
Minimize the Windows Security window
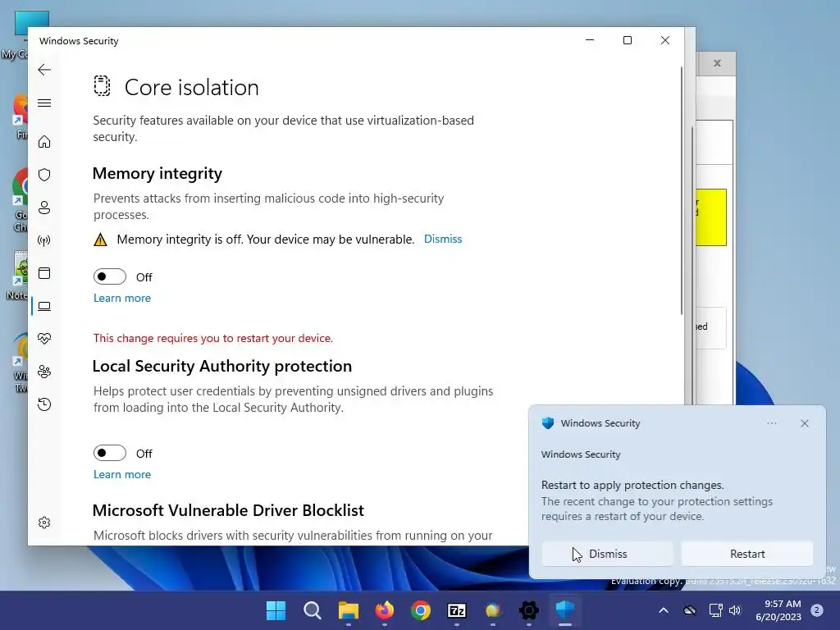[x=590, y=40]
